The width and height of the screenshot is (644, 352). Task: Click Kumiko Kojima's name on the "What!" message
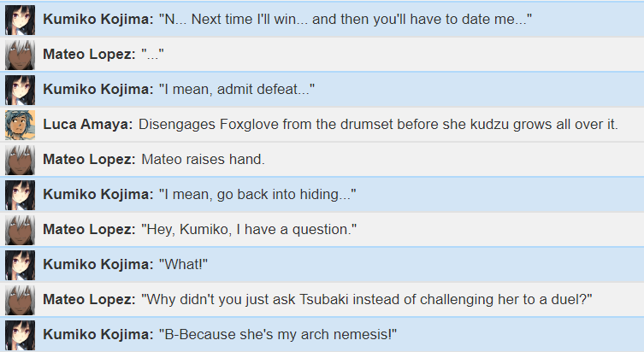(98, 265)
